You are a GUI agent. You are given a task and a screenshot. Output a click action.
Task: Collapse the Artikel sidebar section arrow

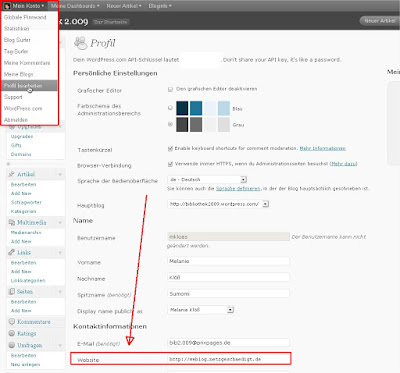click(60, 174)
